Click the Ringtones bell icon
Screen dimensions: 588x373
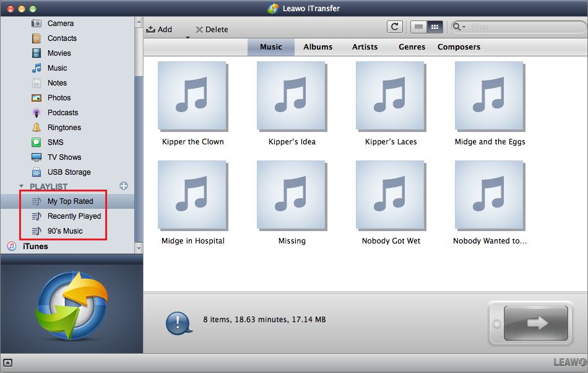pos(37,128)
